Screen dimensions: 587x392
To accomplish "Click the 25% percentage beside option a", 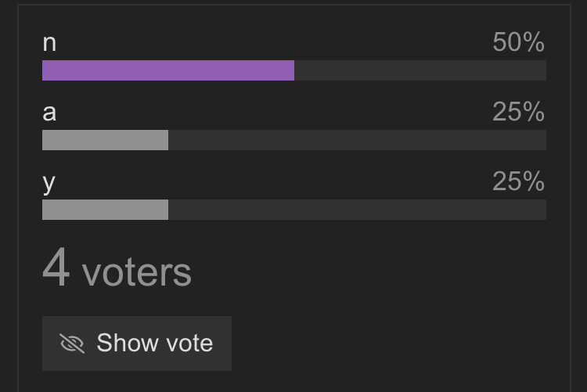I will click(518, 112).
